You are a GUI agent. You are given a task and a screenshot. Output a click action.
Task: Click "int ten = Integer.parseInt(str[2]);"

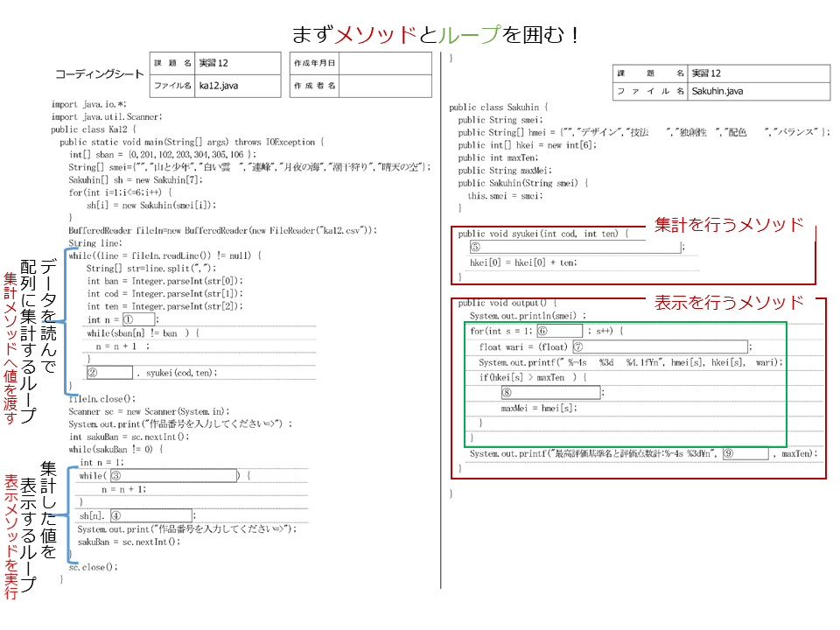[165, 306]
